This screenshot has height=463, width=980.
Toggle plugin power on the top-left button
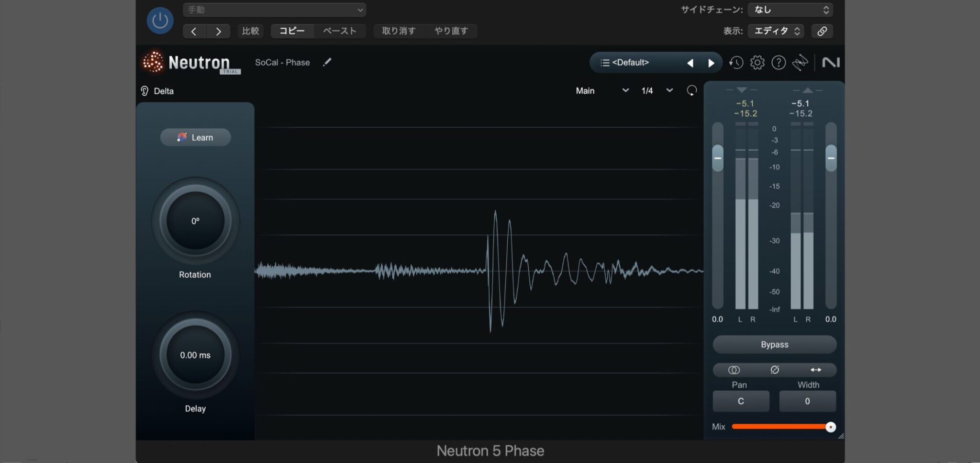(160, 20)
